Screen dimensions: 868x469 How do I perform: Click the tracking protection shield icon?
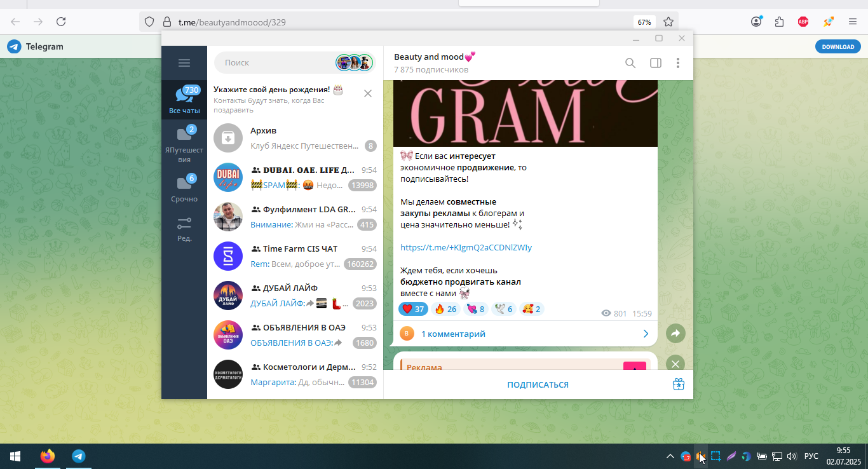(149, 22)
